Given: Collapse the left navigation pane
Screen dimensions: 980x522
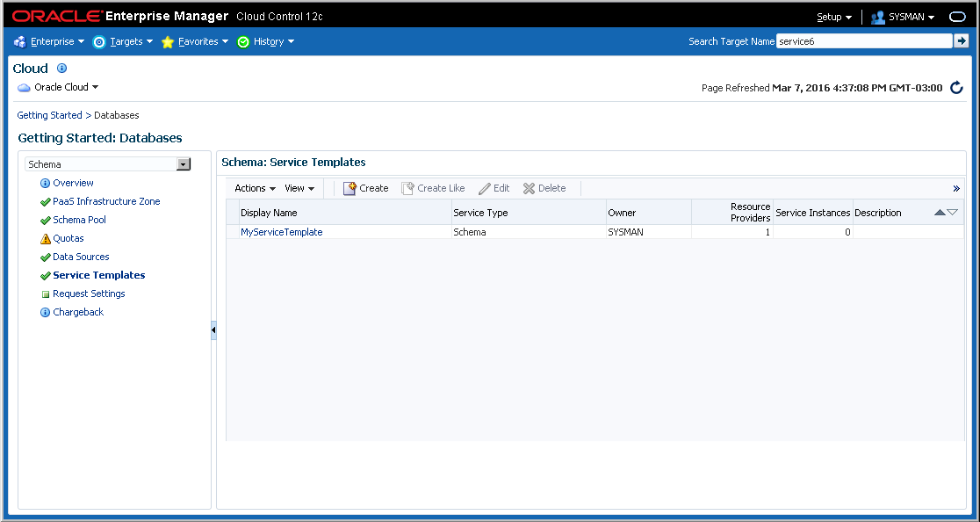Looking at the screenshot, I should 213,330.
